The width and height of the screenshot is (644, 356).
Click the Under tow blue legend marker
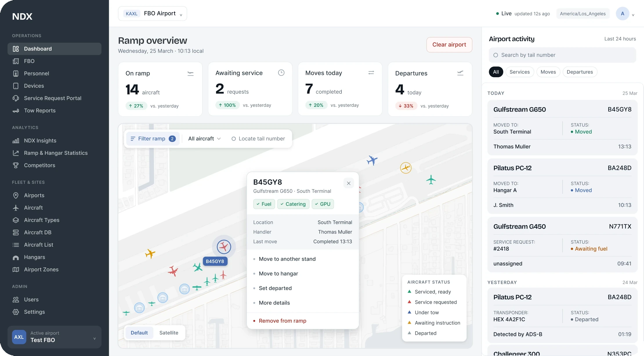coord(409,312)
